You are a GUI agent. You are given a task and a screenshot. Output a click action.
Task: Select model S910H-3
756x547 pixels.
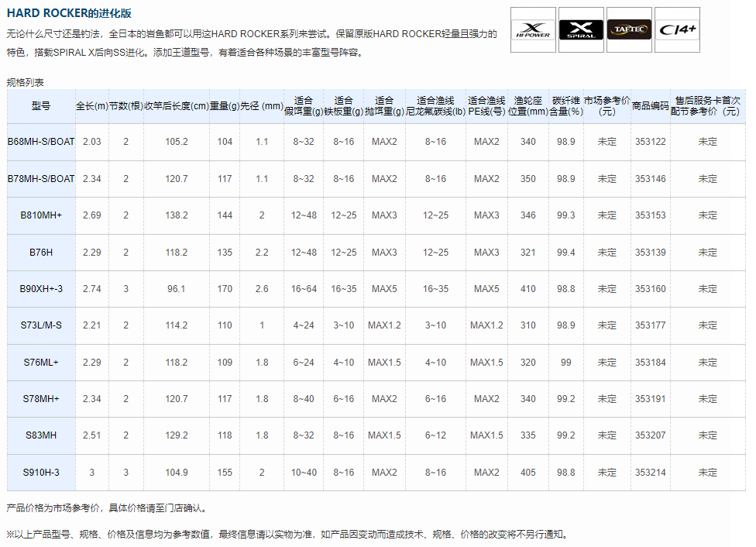coord(41,473)
